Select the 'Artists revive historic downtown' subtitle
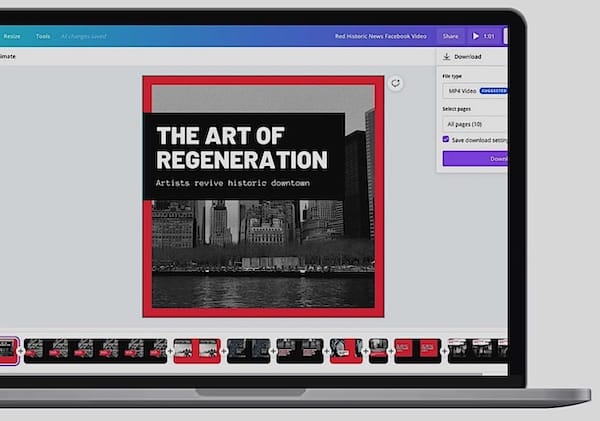Viewport: 600px width, 421px height. tap(233, 183)
